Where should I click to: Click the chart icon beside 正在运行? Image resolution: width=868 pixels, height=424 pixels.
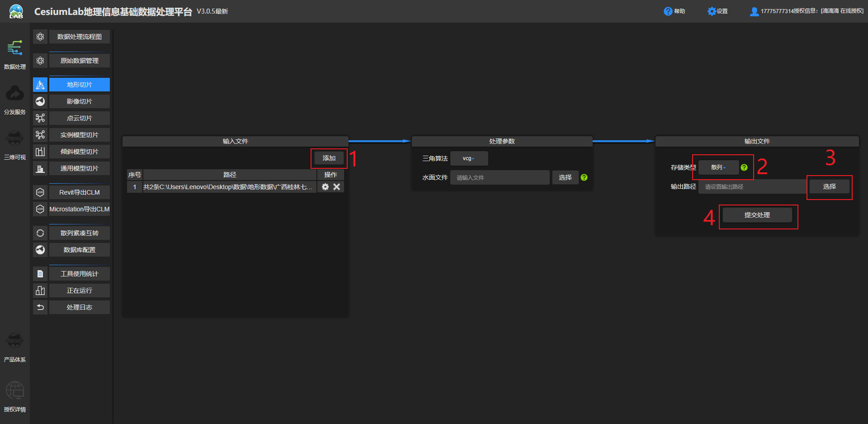40,291
